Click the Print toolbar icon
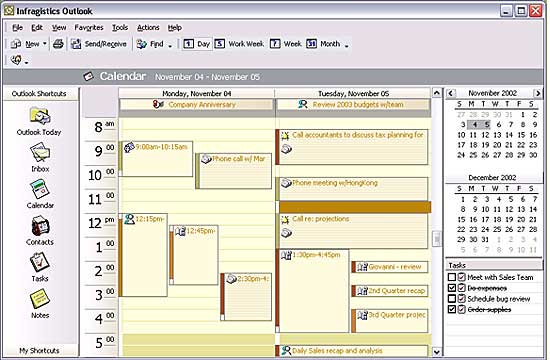550x360 pixels. tap(58, 44)
